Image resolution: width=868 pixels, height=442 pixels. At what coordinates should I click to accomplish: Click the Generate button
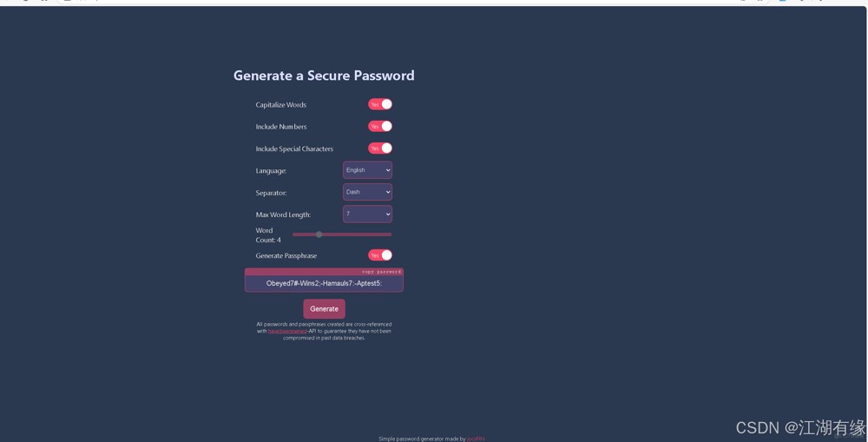[x=324, y=308]
